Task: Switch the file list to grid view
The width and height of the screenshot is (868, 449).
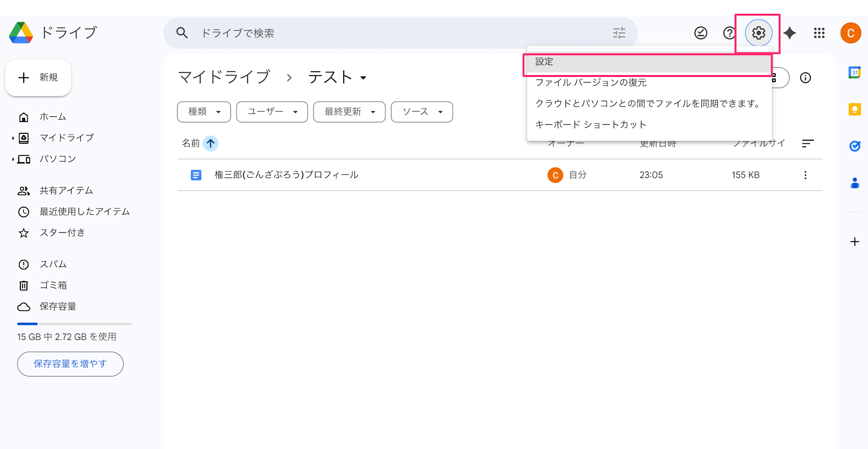Action: tap(772, 78)
